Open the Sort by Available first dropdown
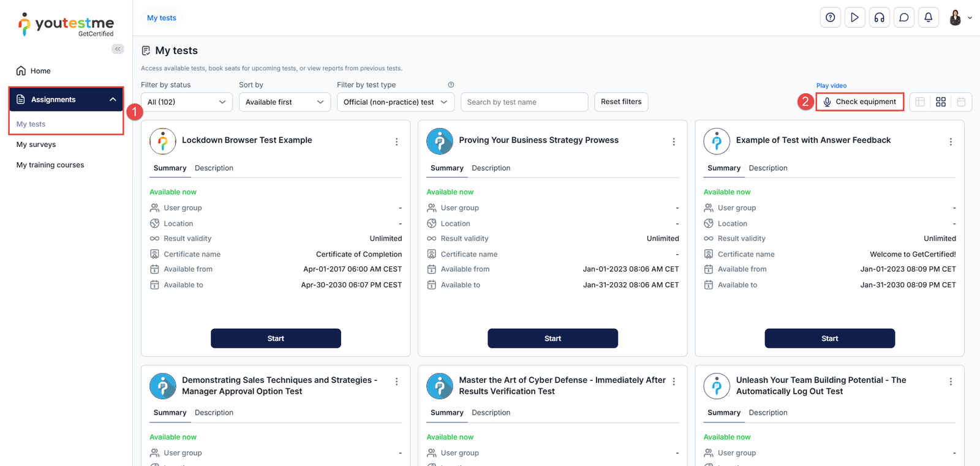 284,102
